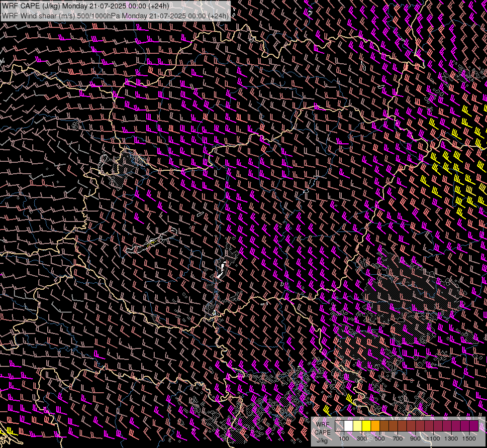Click the 1500 legend value

[469, 439]
